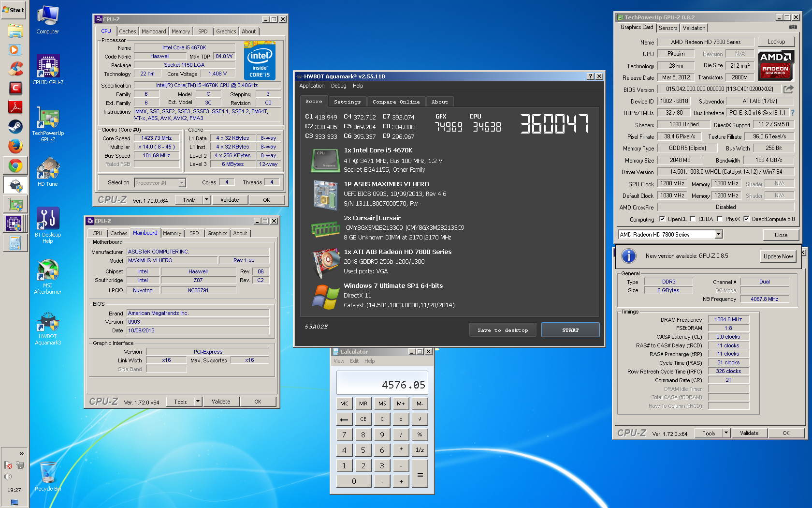Click the 1/x reciprocal key in Calculator
Viewport: 812px width, 508px height.
pyautogui.click(x=420, y=450)
